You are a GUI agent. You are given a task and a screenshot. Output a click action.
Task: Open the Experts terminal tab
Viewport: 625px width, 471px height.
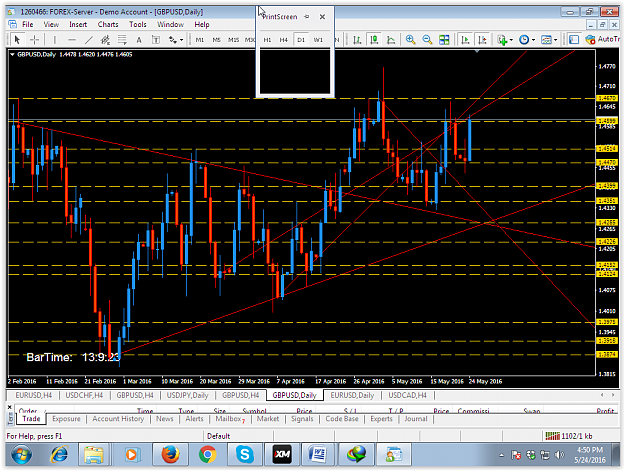click(x=381, y=419)
